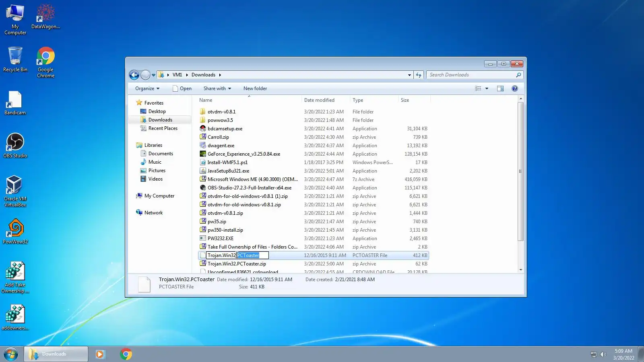Click the volume icon in system tray

point(603,354)
